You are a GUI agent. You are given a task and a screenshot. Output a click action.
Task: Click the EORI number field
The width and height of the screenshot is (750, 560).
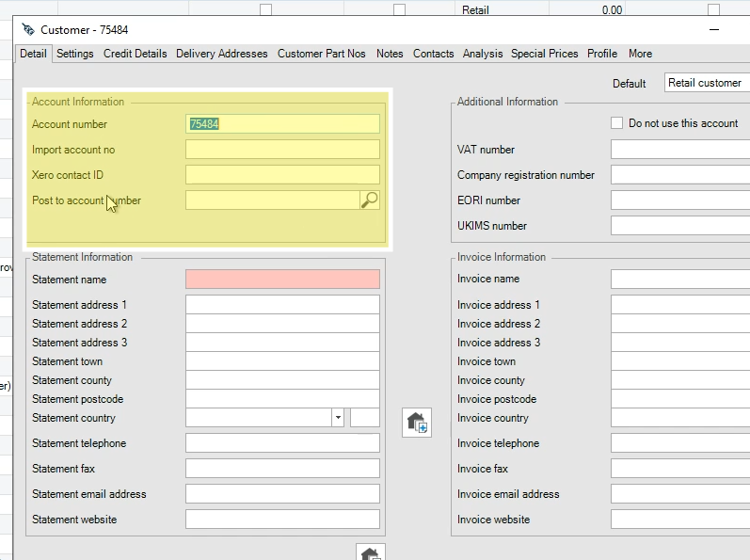click(x=680, y=200)
